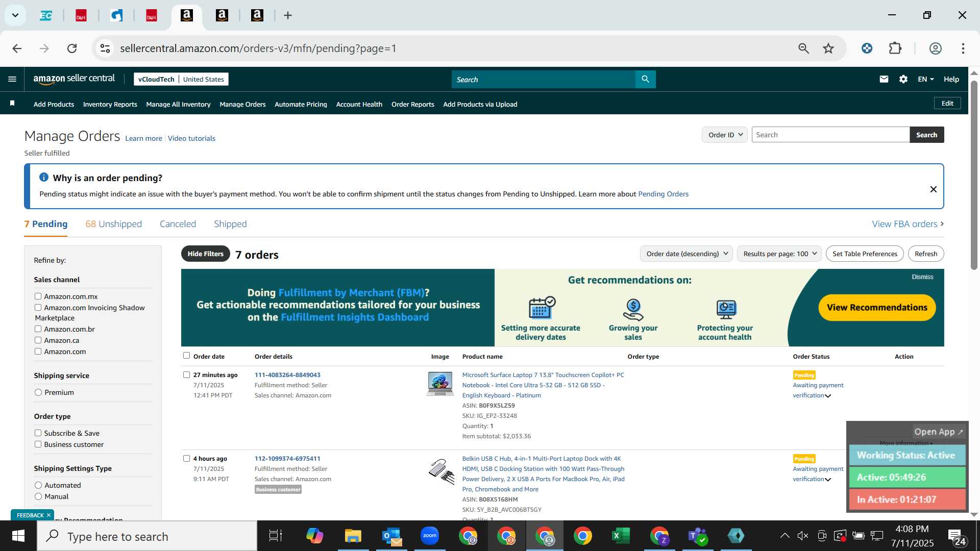Open Task View in the taskbar
Viewport: 980px width, 551px height.
pyautogui.click(x=276, y=536)
